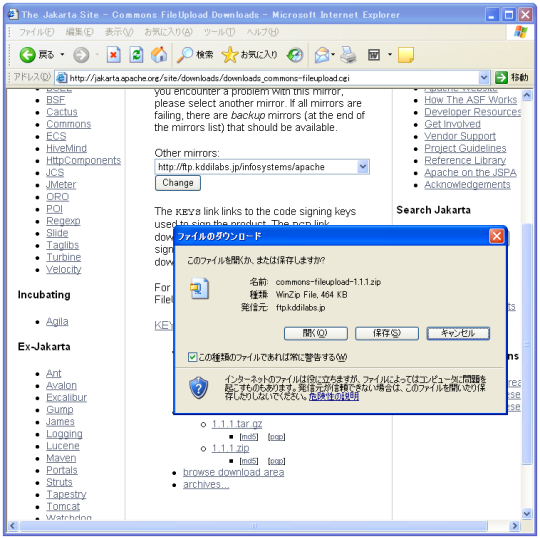Click the IE page icon in the title bar
This screenshot has width=540, height=539.
(13, 14)
